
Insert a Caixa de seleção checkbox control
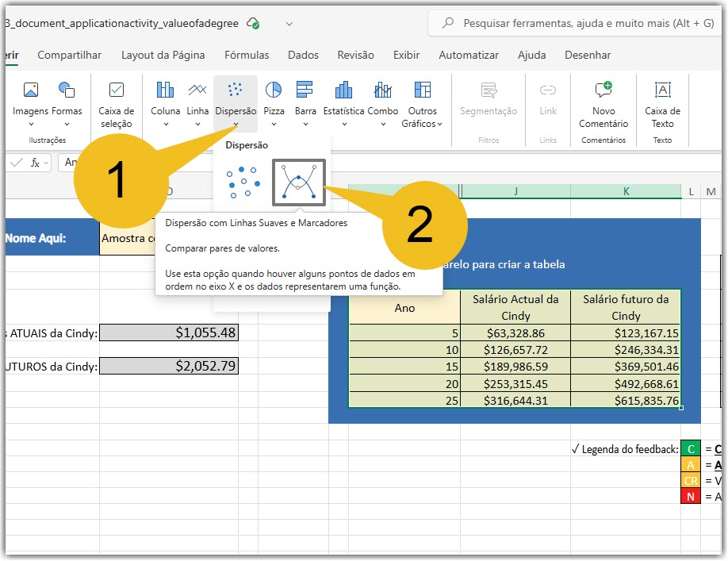coord(116,90)
